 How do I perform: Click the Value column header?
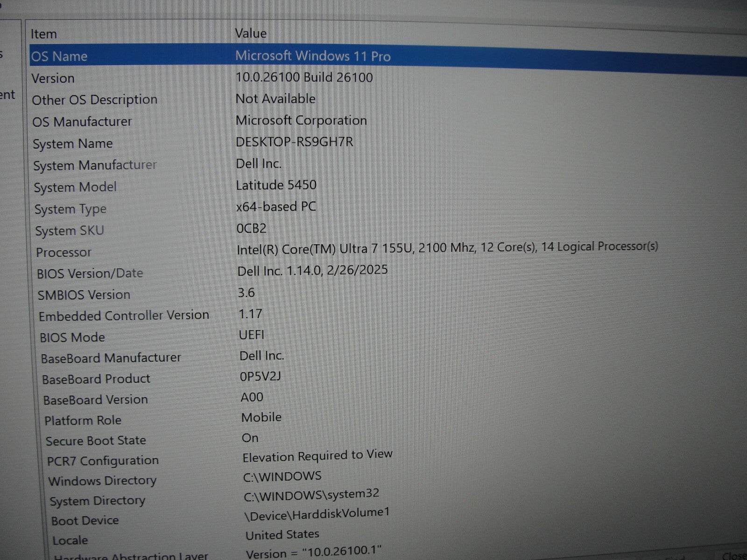tap(250, 33)
